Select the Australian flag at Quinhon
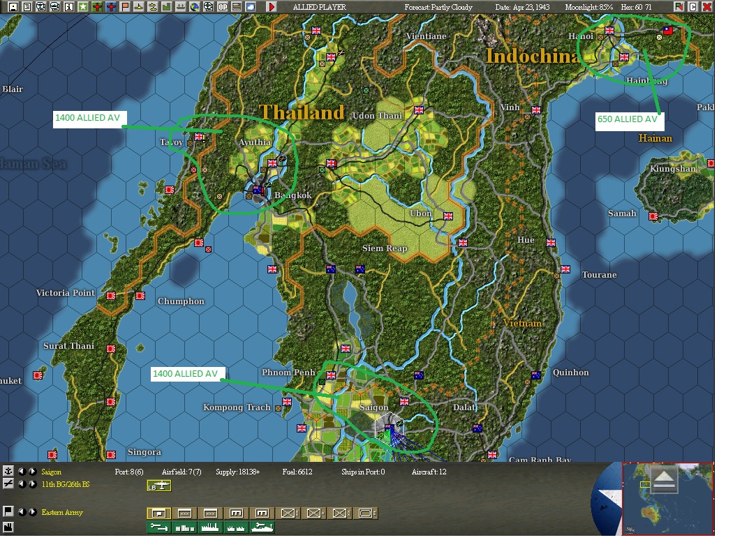Viewport: 756px width, 540px height. click(535, 375)
